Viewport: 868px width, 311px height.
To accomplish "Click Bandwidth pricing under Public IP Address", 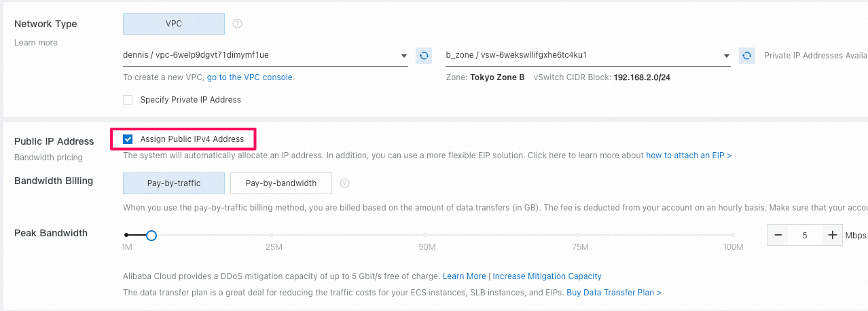I will coord(48,158).
